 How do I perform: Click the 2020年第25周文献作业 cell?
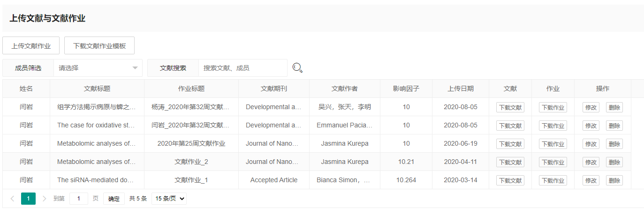tap(191, 143)
